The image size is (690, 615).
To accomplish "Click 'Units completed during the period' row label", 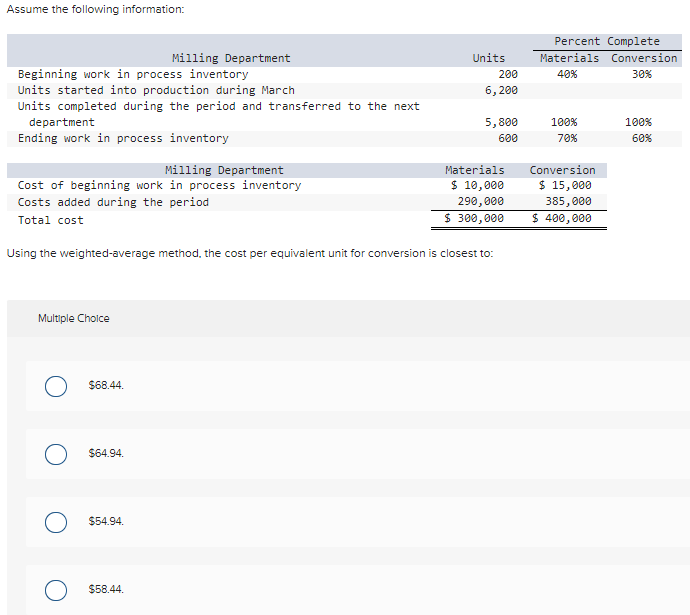I will [219, 114].
